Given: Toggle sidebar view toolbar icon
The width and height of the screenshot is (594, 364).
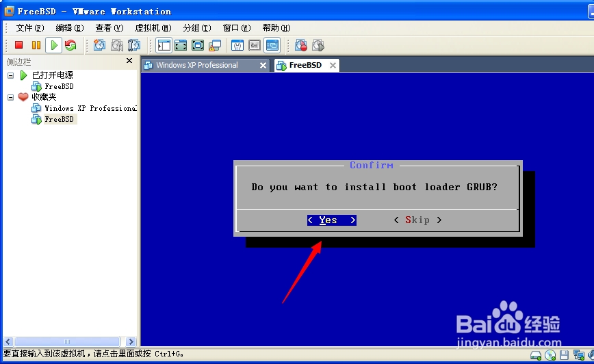Looking at the screenshot, I should [164, 45].
